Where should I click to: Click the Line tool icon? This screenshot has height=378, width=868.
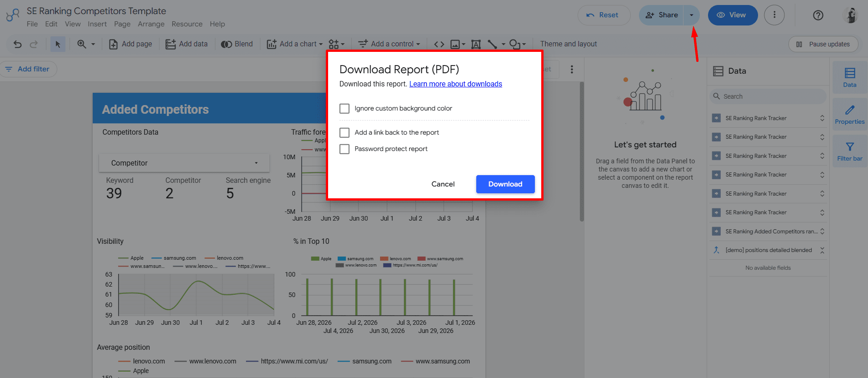pyautogui.click(x=492, y=44)
